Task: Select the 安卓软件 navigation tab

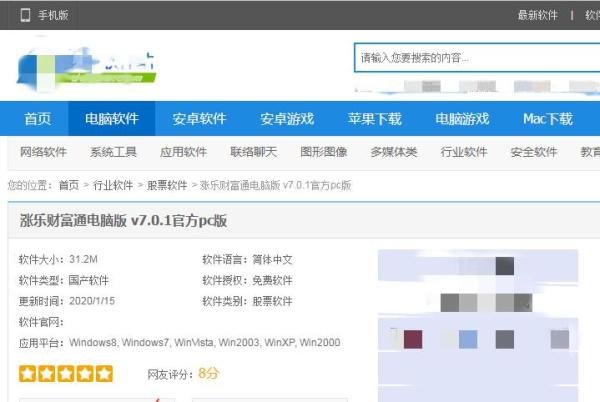Action: click(199, 119)
